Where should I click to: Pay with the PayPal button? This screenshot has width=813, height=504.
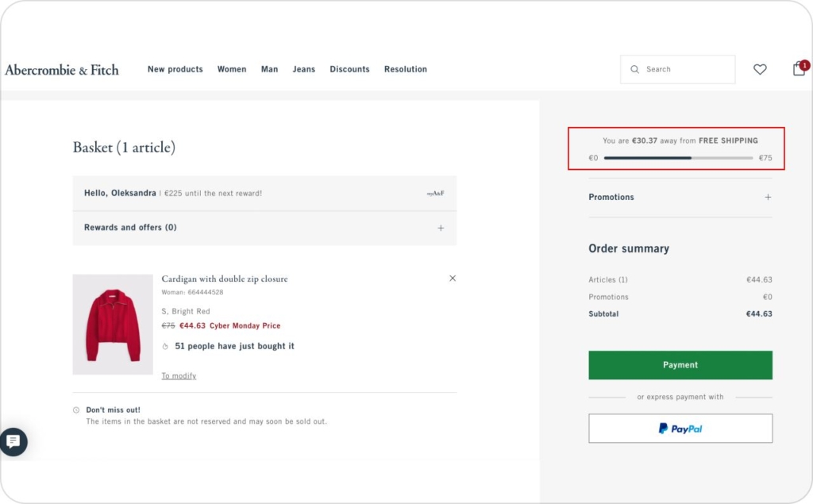click(680, 429)
